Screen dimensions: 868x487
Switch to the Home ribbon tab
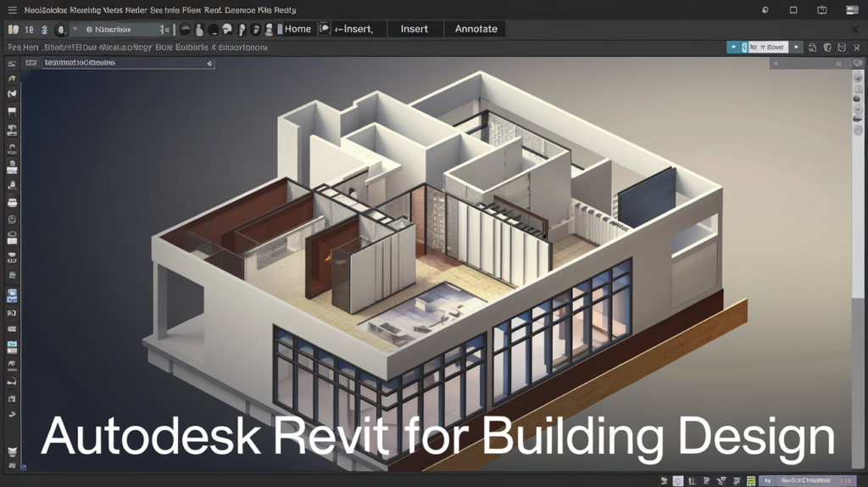click(298, 29)
